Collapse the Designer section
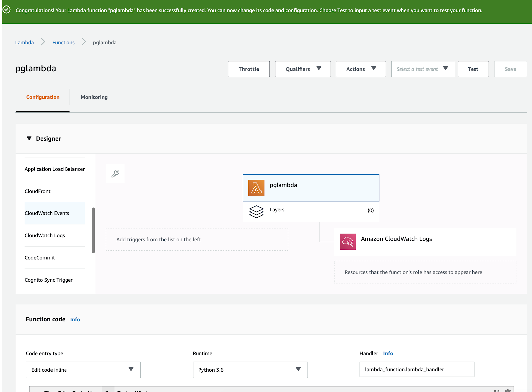This screenshot has width=532, height=392. tap(29, 138)
